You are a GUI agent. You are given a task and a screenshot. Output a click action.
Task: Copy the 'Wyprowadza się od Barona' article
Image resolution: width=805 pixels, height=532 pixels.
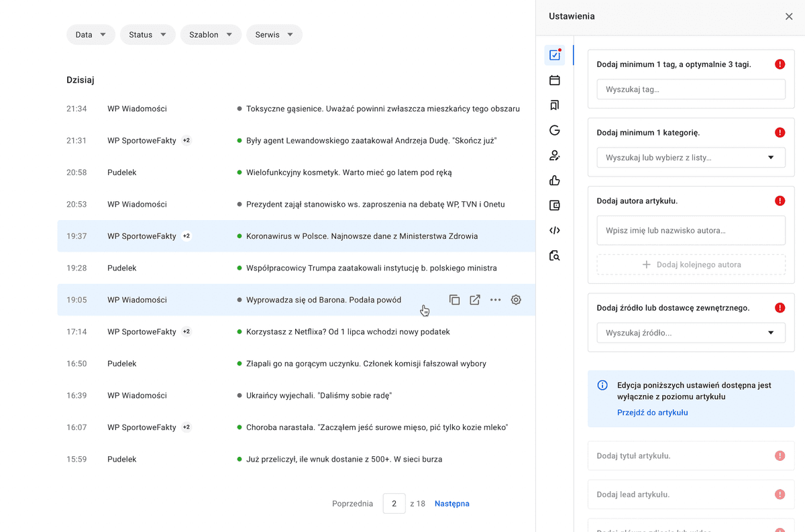(454, 300)
